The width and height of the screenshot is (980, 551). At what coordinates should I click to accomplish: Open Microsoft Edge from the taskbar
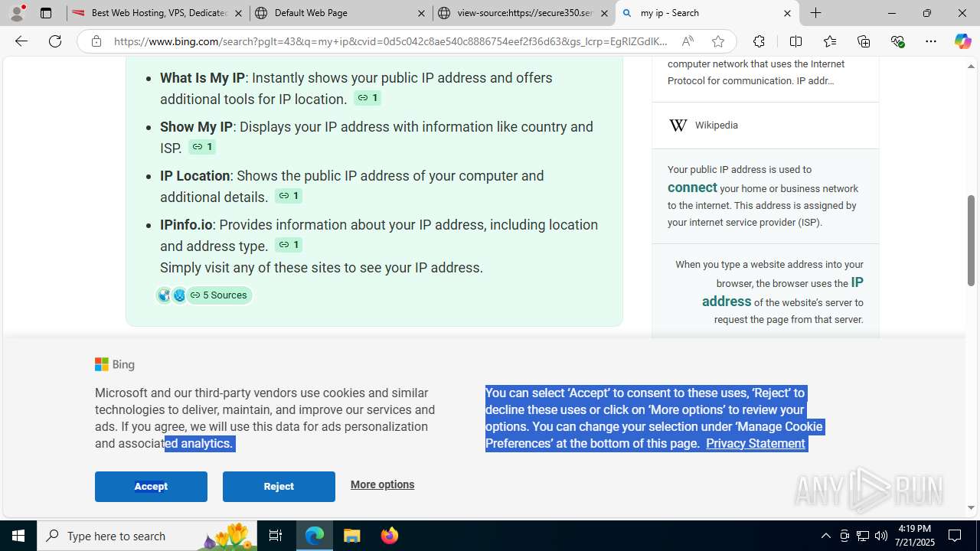[315, 536]
